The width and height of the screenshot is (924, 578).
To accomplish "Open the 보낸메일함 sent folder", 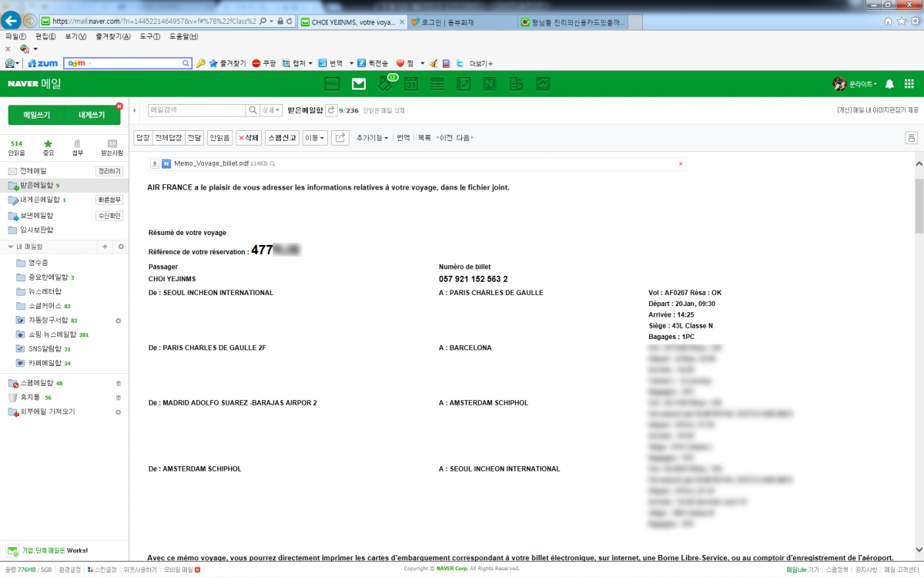I will point(37,216).
